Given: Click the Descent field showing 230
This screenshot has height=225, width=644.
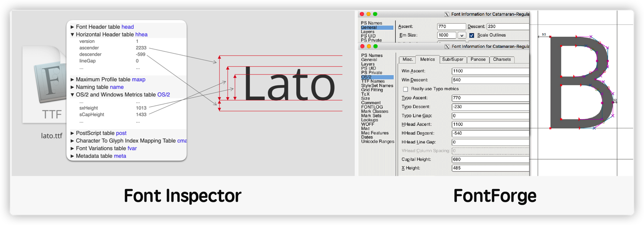Looking at the screenshot, I should [x=508, y=27].
